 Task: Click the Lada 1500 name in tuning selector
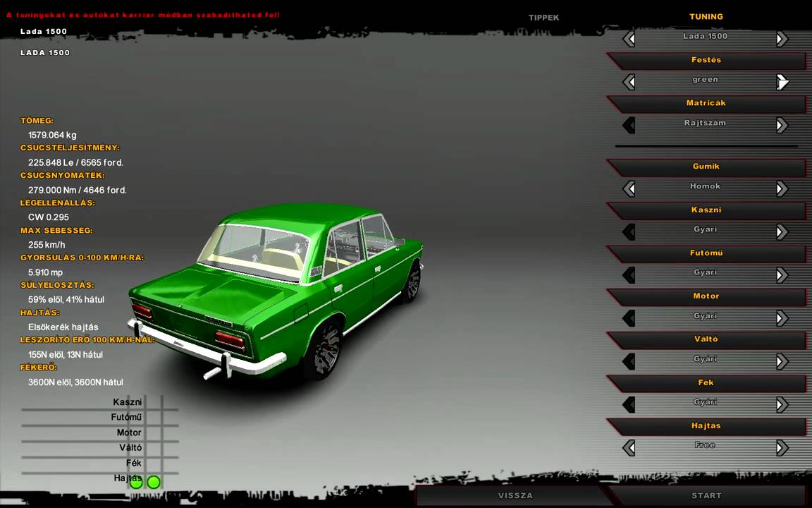click(x=706, y=36)
